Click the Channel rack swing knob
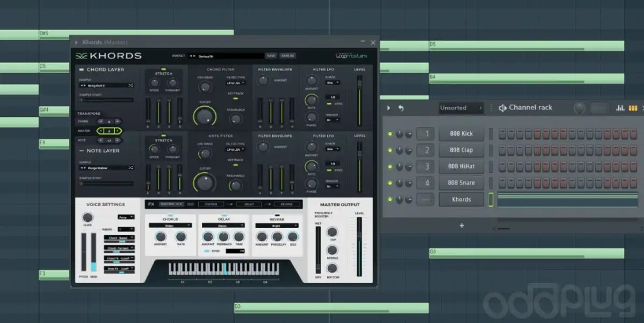Image resolution: width=644 pixels, height=323 pixels. [x=579, y=108]
